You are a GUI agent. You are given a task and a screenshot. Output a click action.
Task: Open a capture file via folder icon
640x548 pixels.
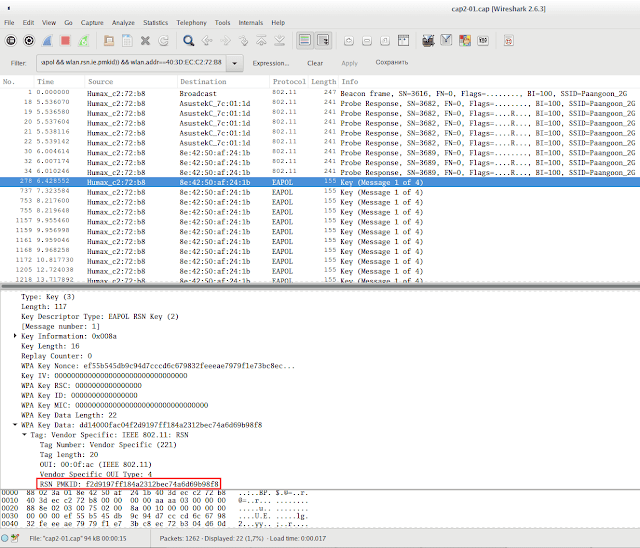click(109, 40)
